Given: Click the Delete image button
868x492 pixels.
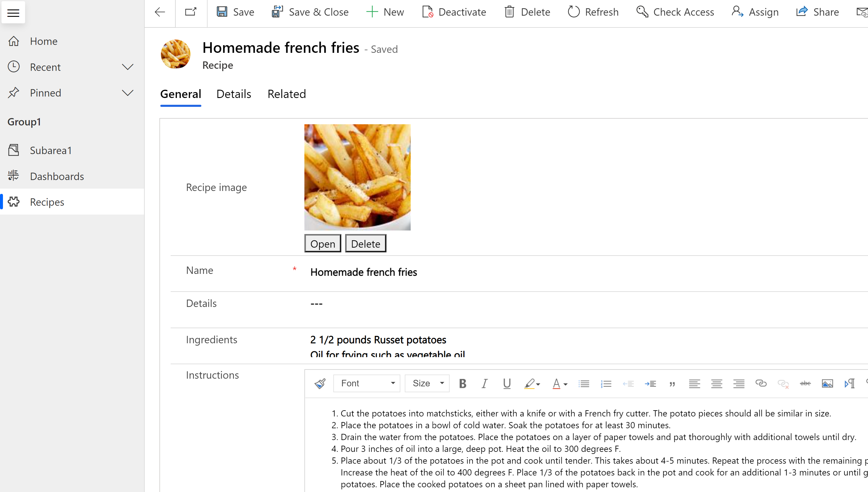Looking at the screenshot, I should point(366,243).
